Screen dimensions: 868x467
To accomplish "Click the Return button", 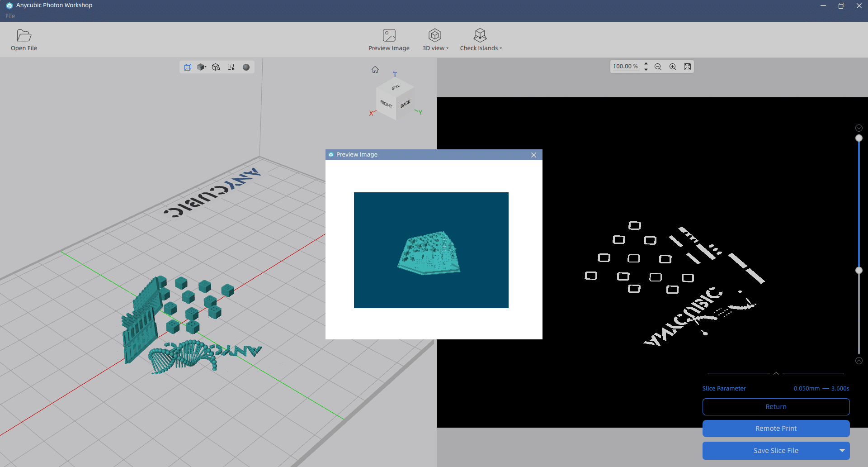I will click(x=776, y=407).
